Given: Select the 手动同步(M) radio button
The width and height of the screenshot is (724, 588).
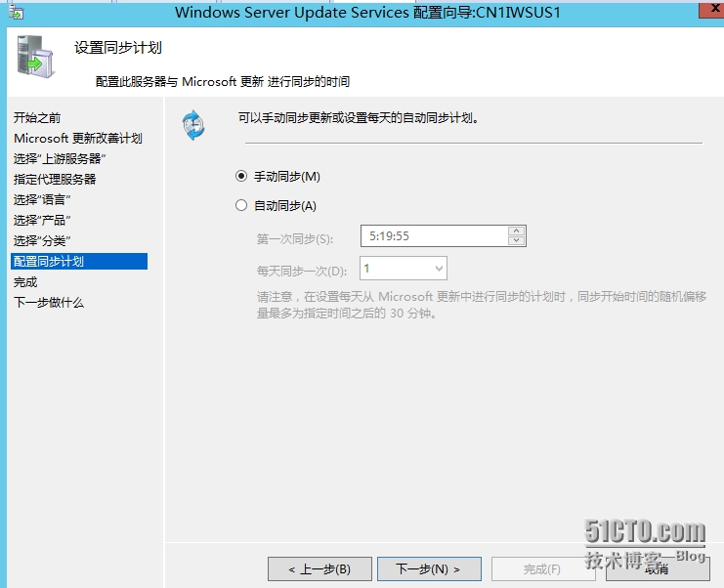Looking at the screenshot, I should 241,176.
